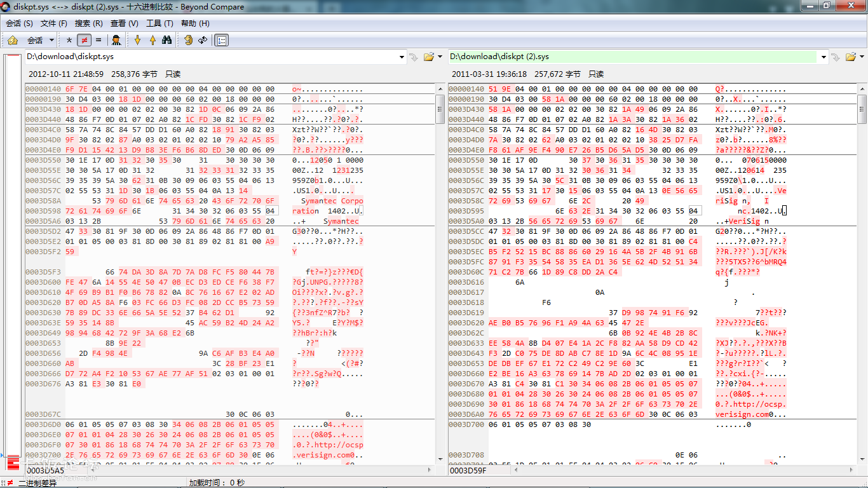Click left status offset 0003D5A5
The height and width of the screenshot is (488, 868).
pos(45,471)
